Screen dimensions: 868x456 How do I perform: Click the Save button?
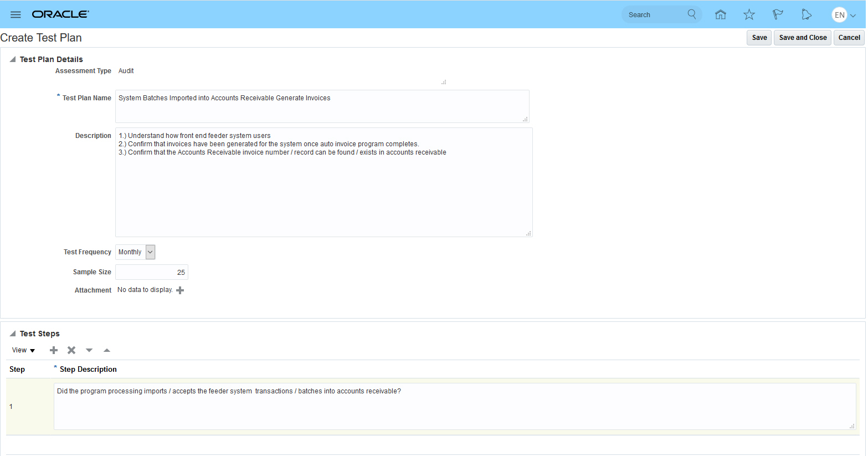[759, 37]
